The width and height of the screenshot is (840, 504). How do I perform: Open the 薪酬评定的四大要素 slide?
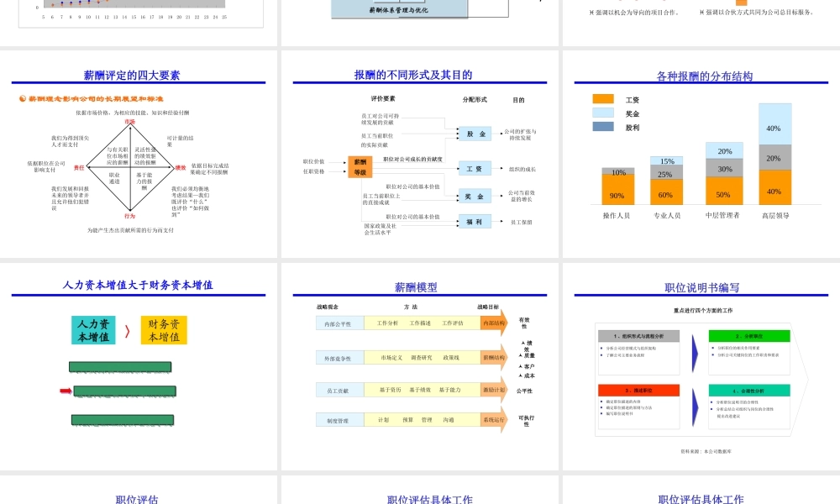(x=139, y=155)
